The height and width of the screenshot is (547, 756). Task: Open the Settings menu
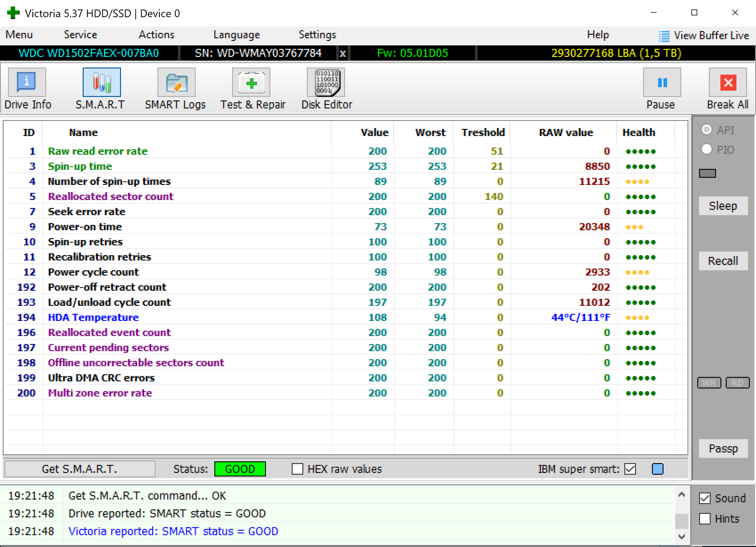(317, 35)
